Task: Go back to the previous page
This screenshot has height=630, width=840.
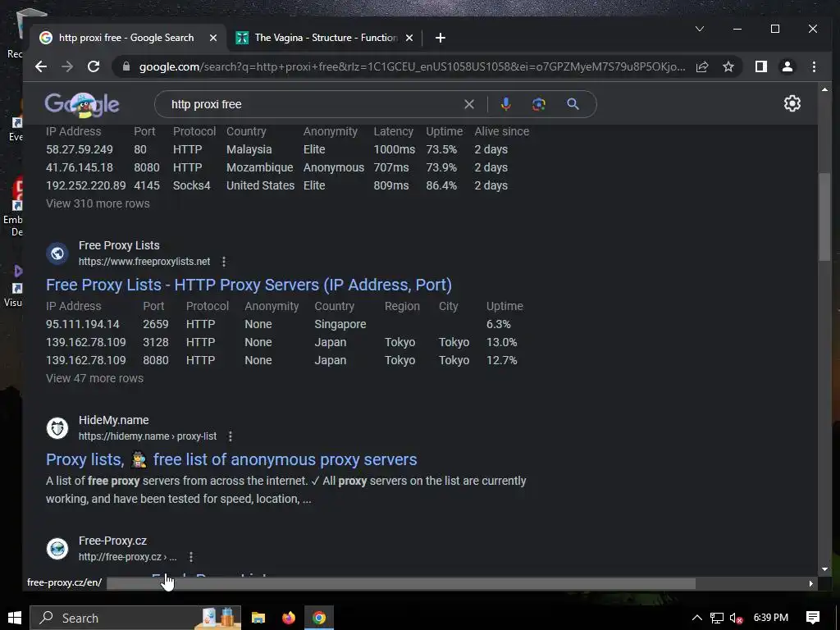Action: pyautogui.click(x=41, y=66)
